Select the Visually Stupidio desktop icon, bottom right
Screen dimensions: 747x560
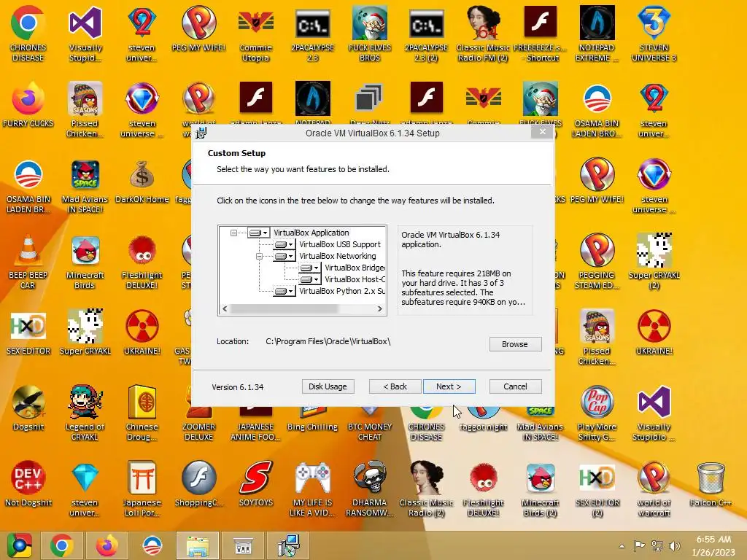(654, 413)
